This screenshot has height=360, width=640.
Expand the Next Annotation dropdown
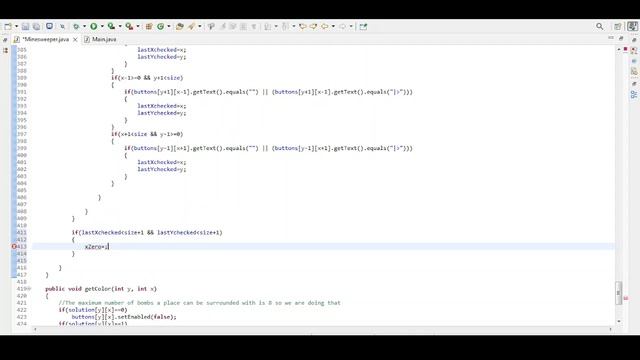click(x=276, y=27)
